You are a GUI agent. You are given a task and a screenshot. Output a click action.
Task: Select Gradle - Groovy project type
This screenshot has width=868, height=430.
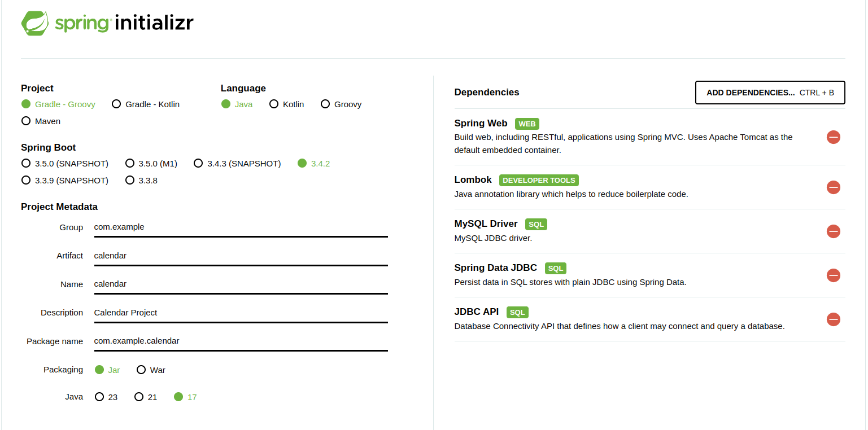pyautogui.click(x=58, y=104)
